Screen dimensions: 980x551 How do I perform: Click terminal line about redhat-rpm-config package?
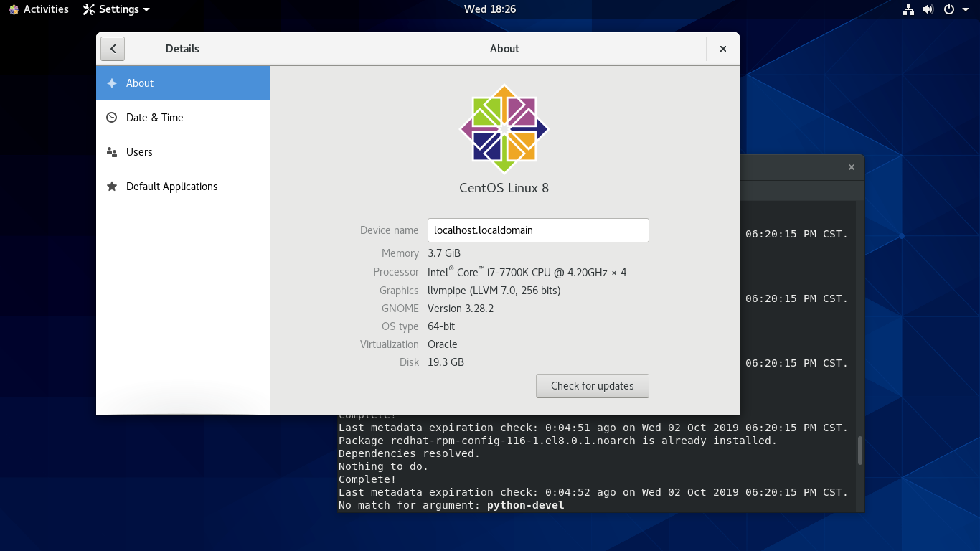[x=558, y=441]
